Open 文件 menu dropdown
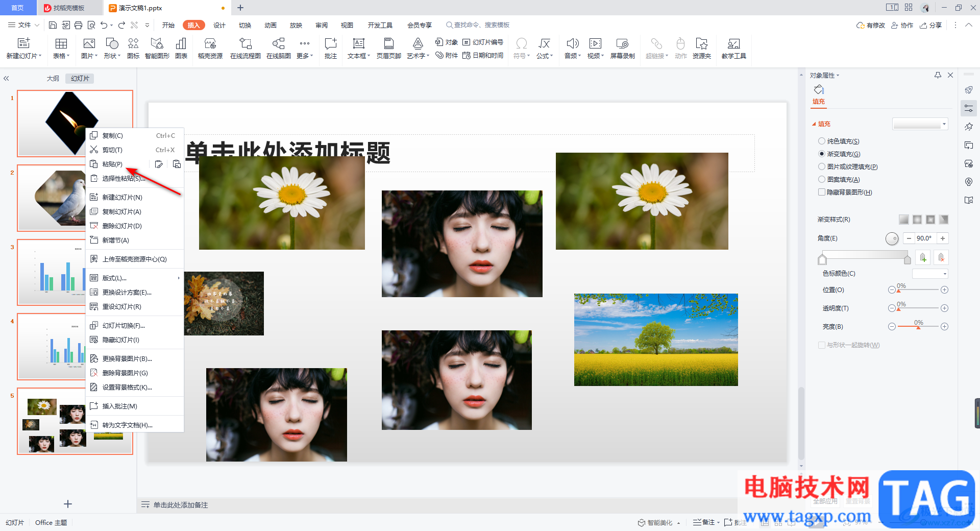The height and width of the screenshot is (531, 980). 23,25
